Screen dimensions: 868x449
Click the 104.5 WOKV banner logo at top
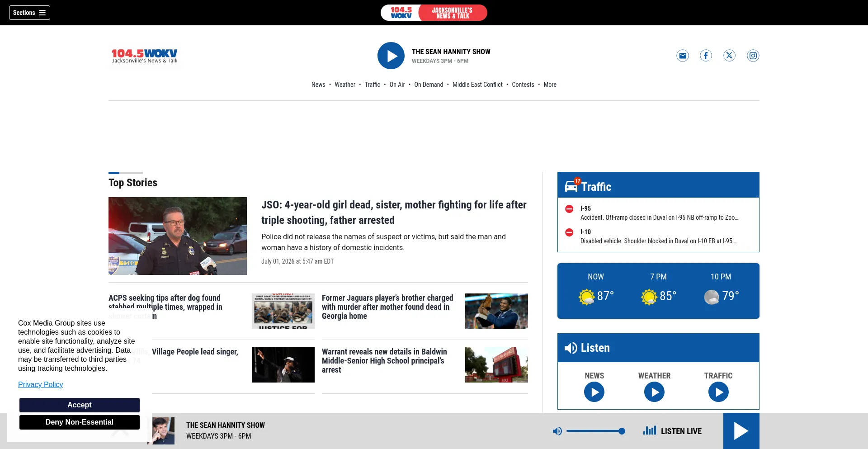(x=434, y=13)
